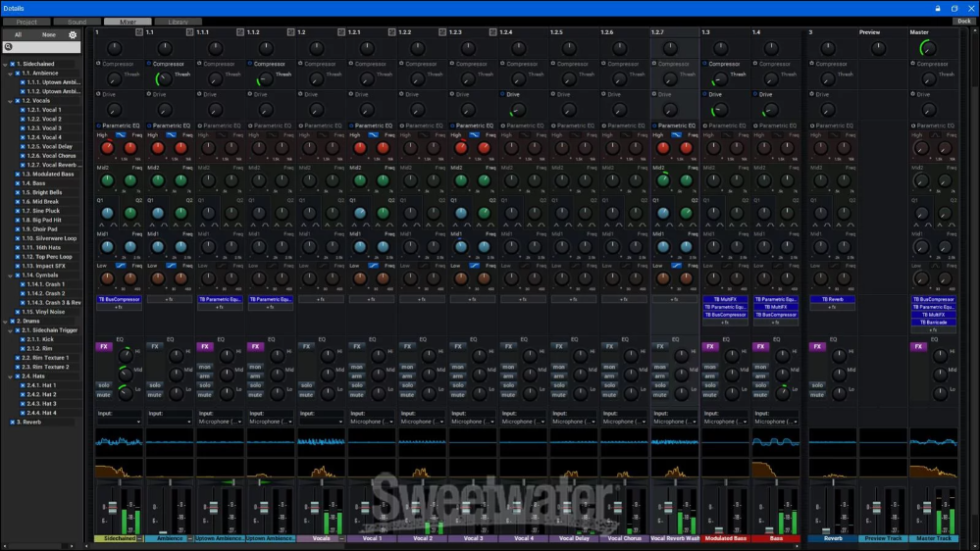Open the track list settings gear
This screenshot has height=551, width=980.
click(73, 35)
